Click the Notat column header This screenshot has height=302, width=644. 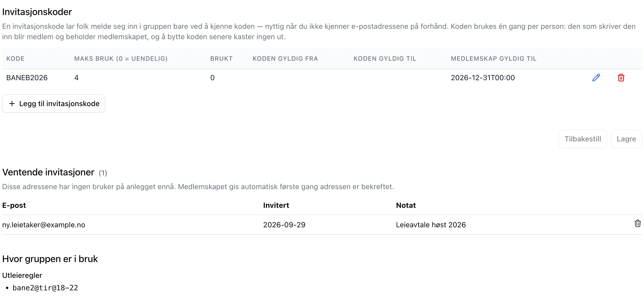point(406,205)
